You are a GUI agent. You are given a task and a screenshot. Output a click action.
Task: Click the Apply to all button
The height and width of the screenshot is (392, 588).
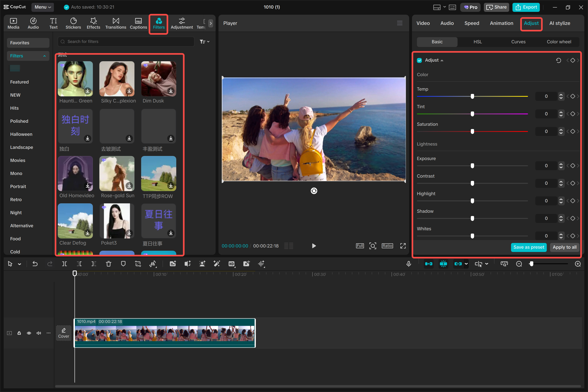pos(565,247)
